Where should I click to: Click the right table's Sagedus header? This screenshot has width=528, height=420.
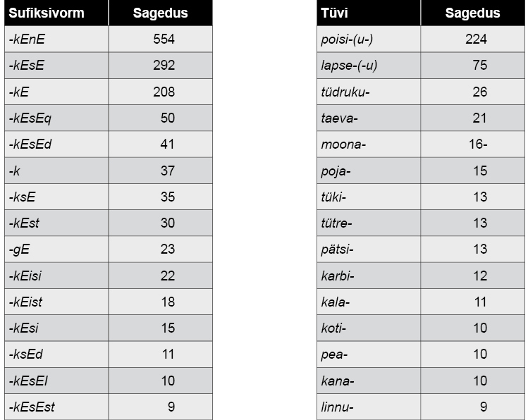coord(472,13)
